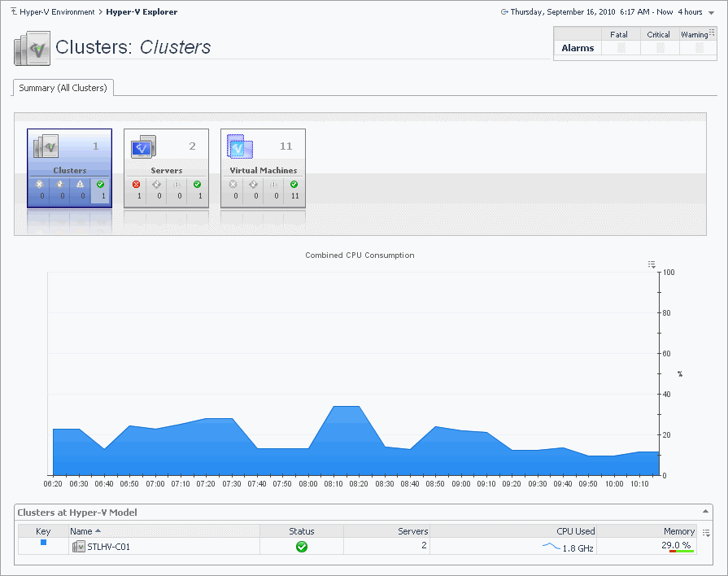Screen dimensions: 728x576
Task: Click the Fatal alarms count cell
Action: [x=621, y=49]
